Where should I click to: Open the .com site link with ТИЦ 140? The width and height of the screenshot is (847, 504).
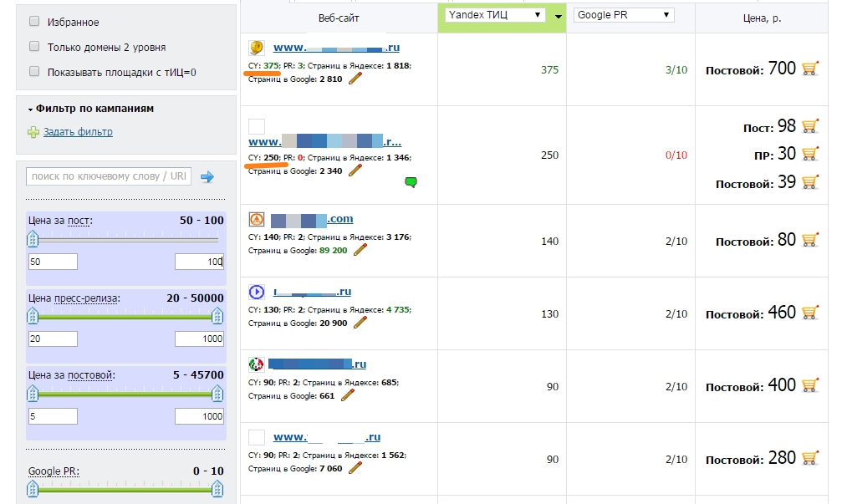(312, 219)
